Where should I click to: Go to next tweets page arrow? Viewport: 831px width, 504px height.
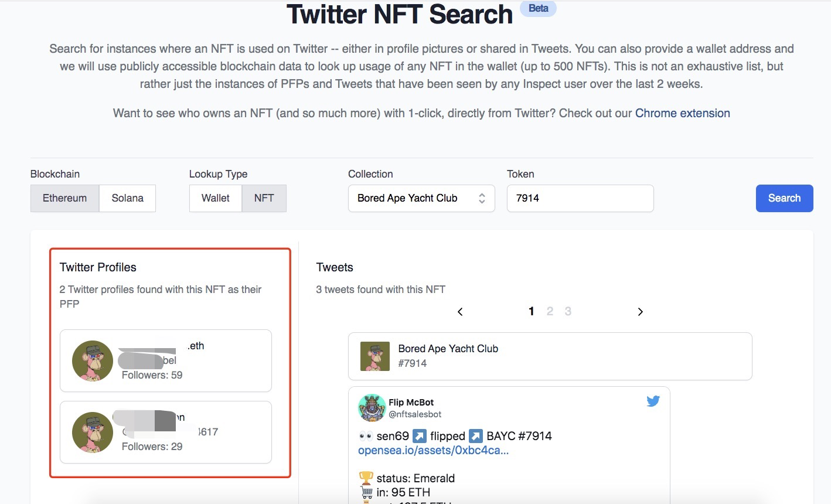(x=640, y=312)
